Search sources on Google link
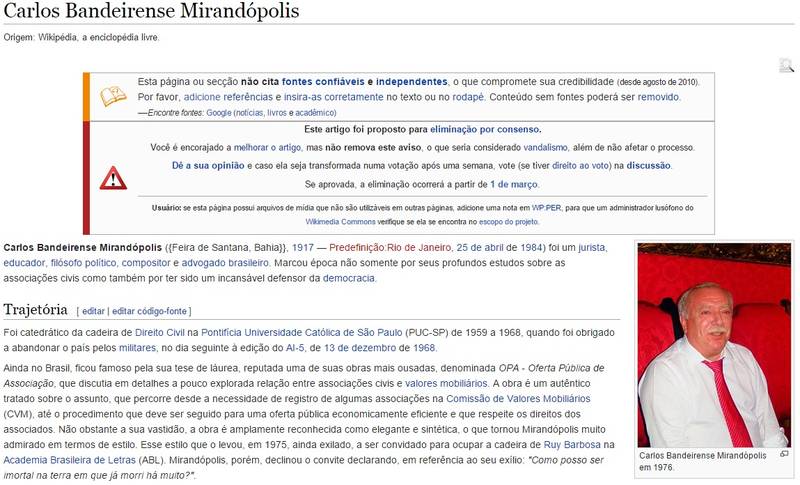This screenshot has width=800, height=485. click(x=219, y=113)
